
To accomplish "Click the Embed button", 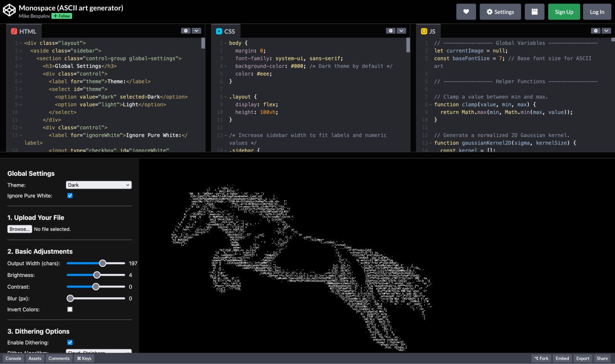I will coord(562,358).
